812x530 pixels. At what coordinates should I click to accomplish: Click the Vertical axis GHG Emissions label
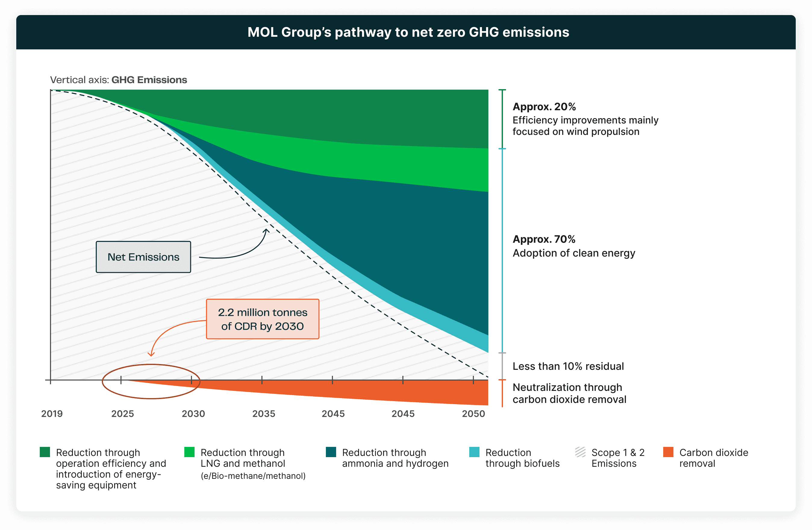pos(118,80)
